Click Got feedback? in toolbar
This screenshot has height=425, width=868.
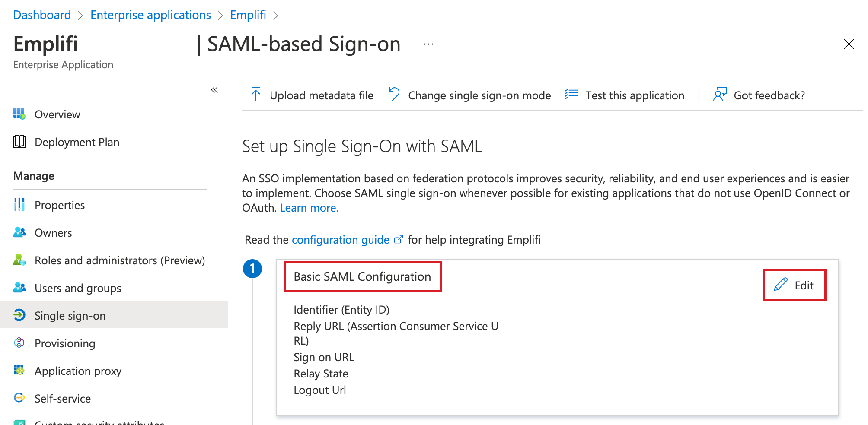(769, 95)
